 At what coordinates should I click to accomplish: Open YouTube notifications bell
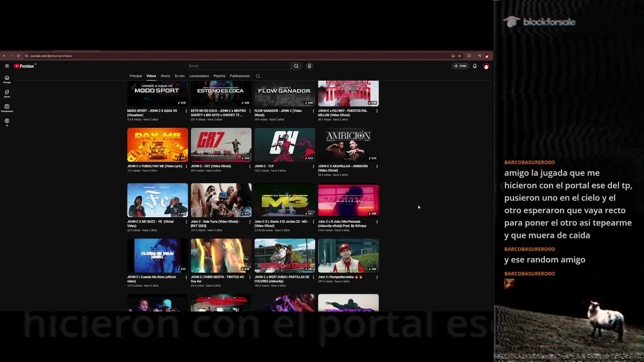pos(474,66)
